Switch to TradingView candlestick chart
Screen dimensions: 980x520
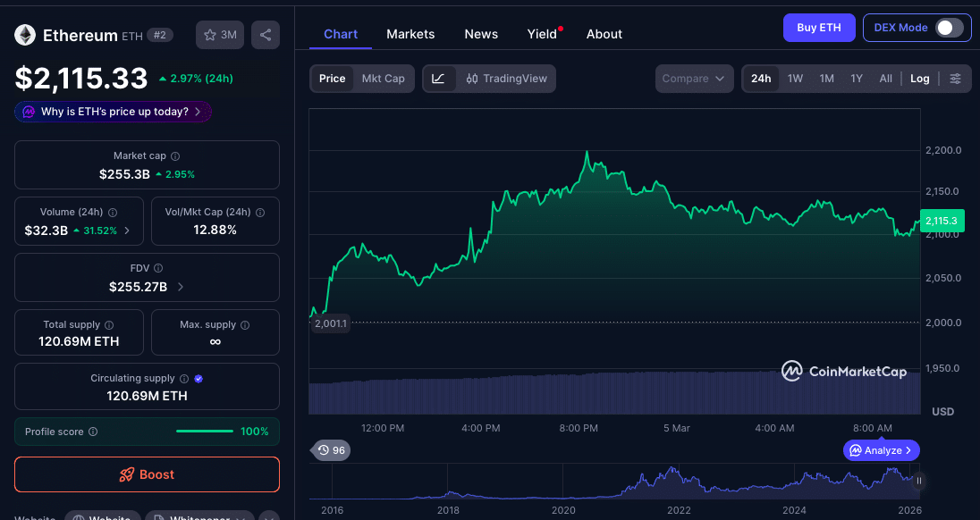tap(506, 79)
